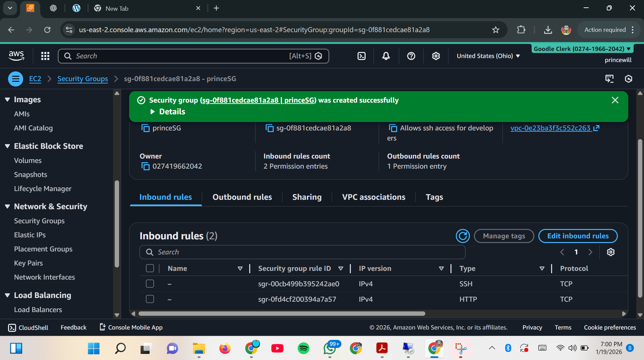Collapse the Images sidebar section
The width and height of the screenshot is (644, 360).
pos(7,100)
